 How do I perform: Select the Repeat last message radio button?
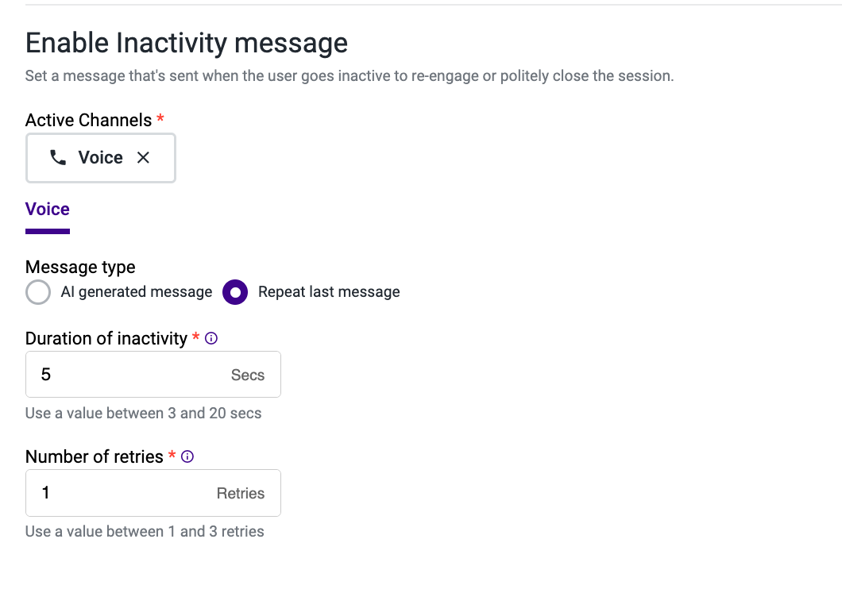click(235, 292)
